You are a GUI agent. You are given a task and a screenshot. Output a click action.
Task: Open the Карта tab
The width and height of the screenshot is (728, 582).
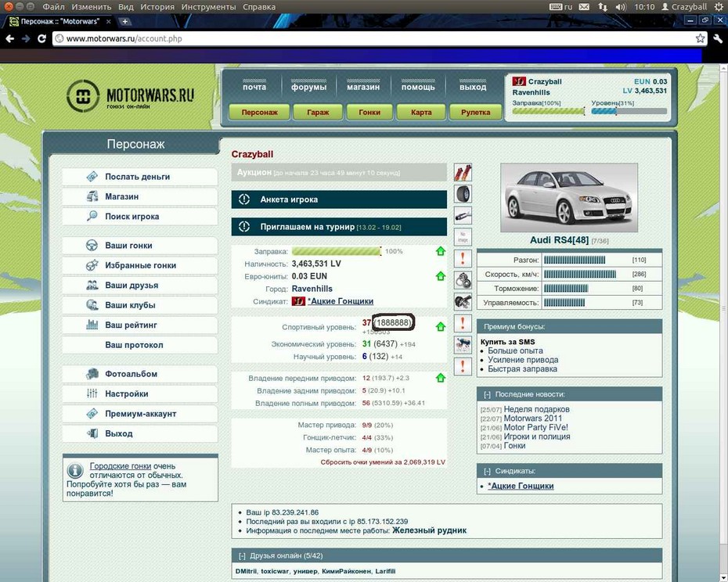point(421,113)
